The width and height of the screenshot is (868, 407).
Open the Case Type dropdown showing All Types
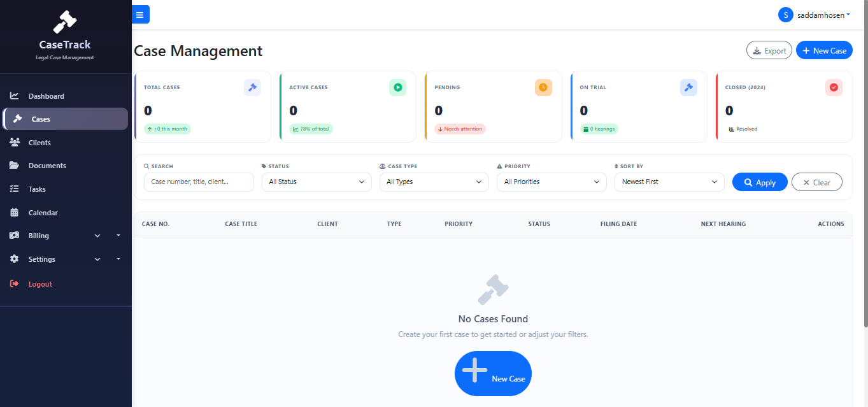pyautogui.click(x=434, y=182)
